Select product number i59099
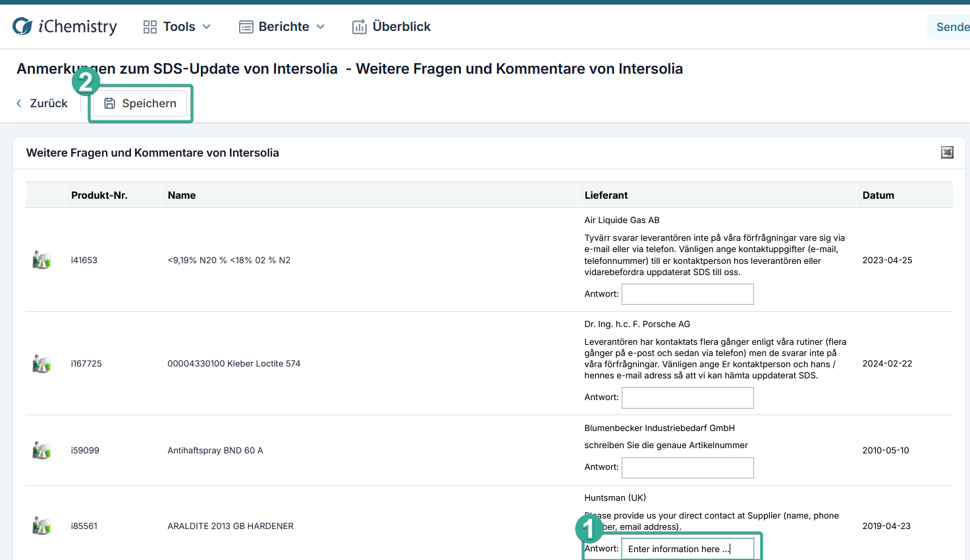 (x=85, y=450)
